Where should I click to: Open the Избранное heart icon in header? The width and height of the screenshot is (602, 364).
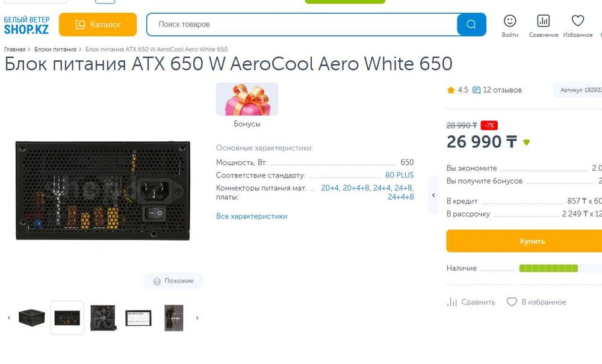[578, 22]
